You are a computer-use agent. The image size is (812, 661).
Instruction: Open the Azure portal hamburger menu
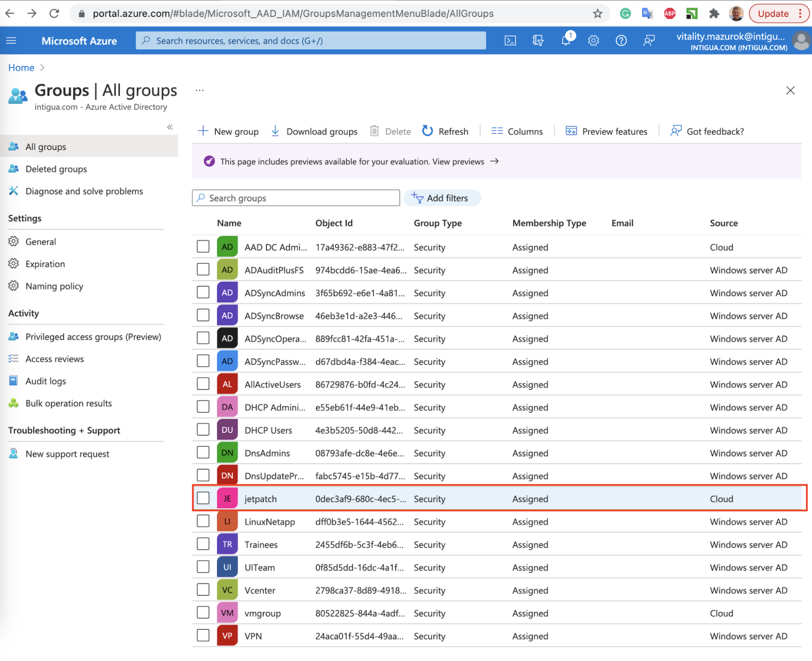tap(11, 41)
